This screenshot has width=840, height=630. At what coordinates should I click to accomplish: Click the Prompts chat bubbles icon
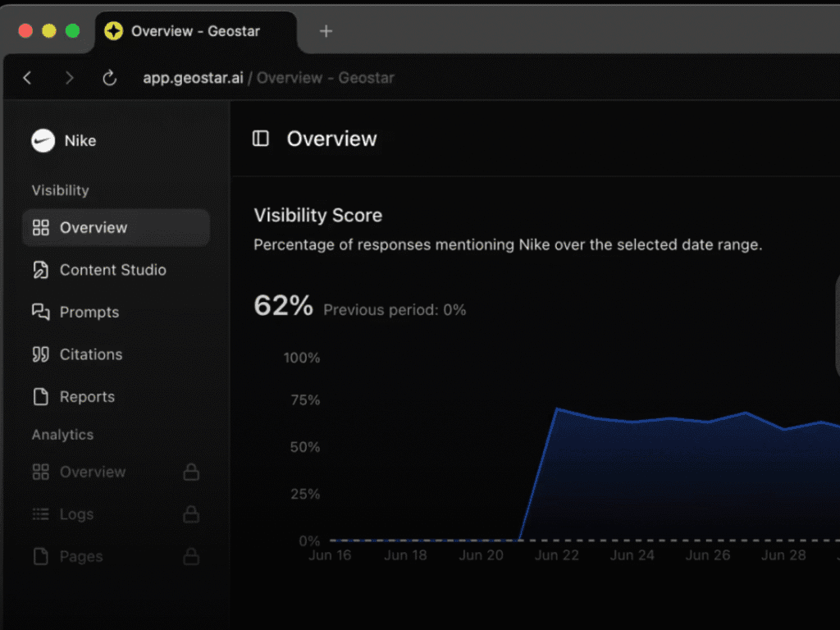click(40, 313)
